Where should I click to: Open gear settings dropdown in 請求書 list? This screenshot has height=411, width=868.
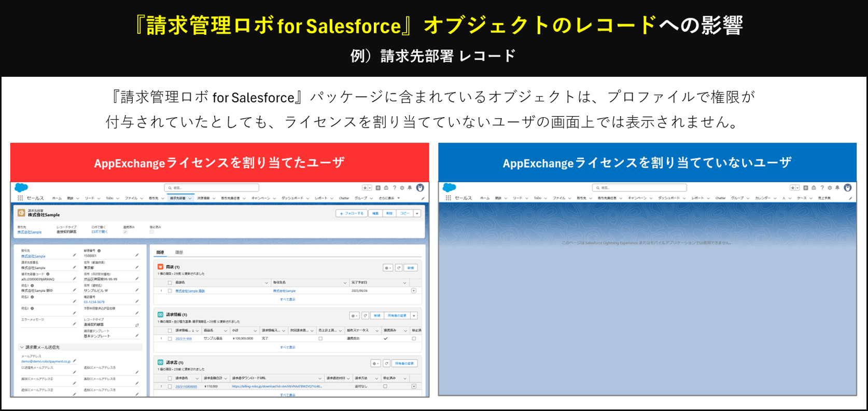[375, 363]
